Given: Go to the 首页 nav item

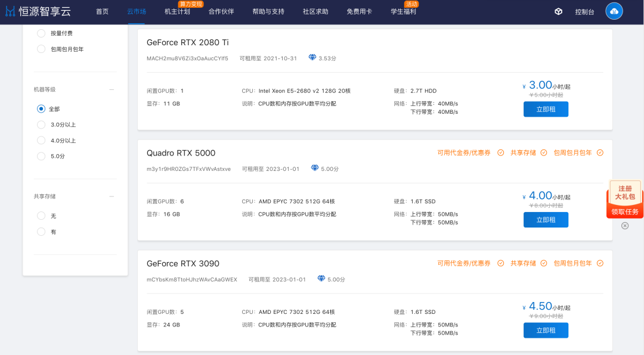Looking at the screenshot, I should click(x=103, y=11).
